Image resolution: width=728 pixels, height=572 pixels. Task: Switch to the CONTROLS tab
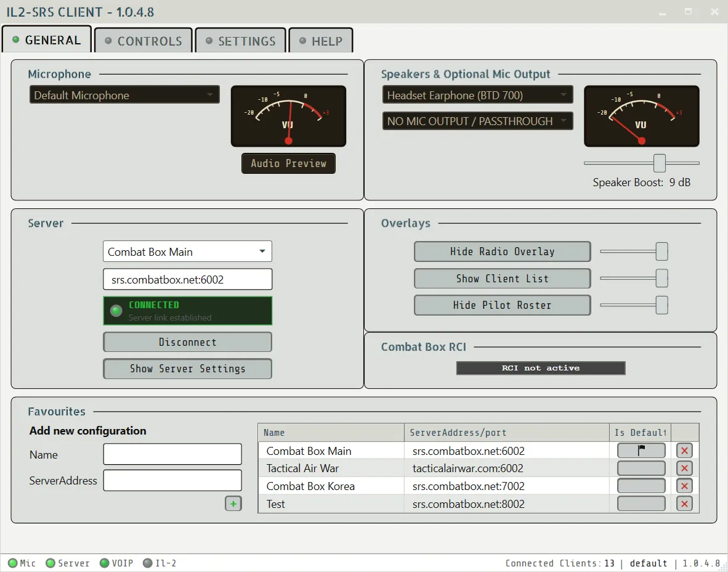(x=144, y=41)
